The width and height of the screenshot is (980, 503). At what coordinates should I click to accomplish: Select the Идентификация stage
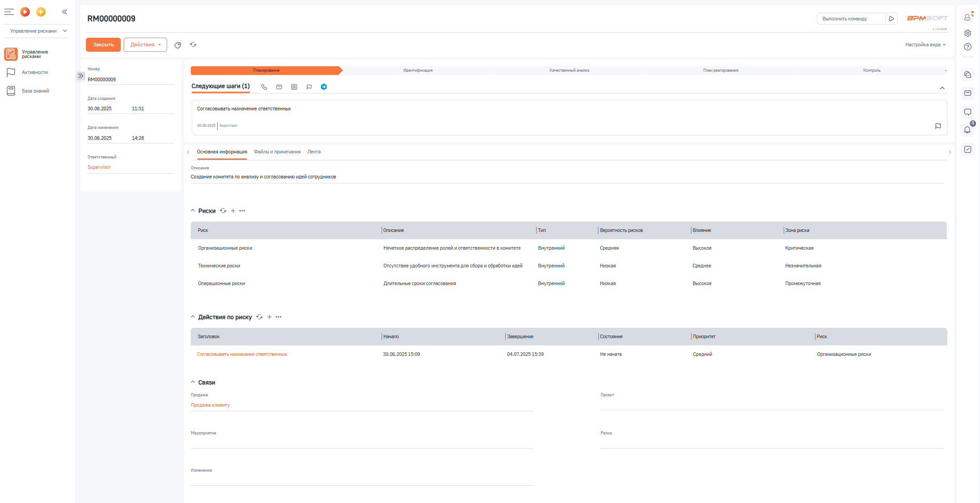coord(418,70)
